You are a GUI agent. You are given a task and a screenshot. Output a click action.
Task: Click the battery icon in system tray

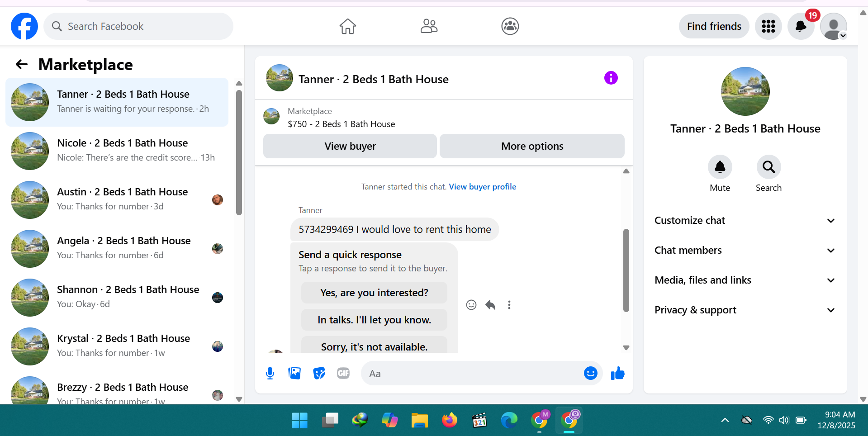[801, 420]
